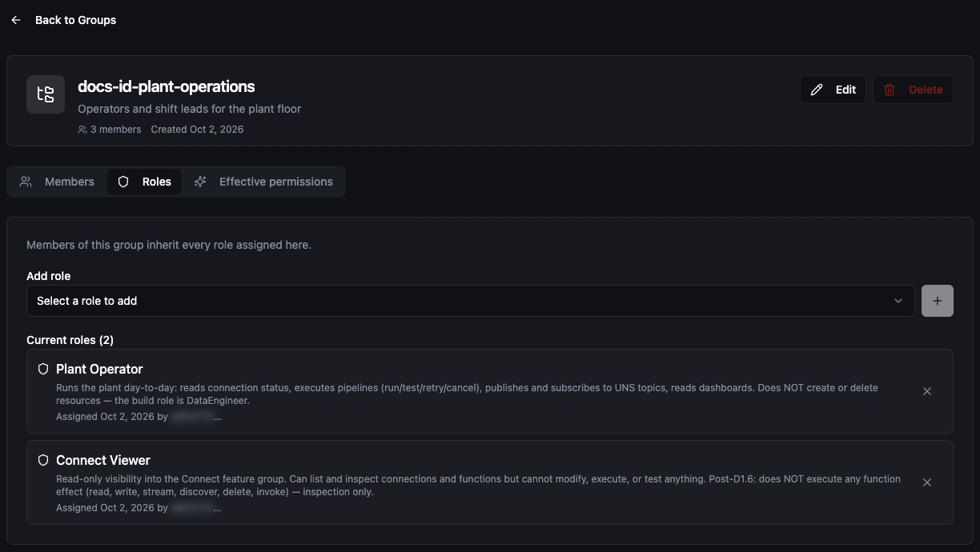This screenshot has height=552, width=980.
Task: Click the Connect Viewer role title
Action: pos(103,460)
